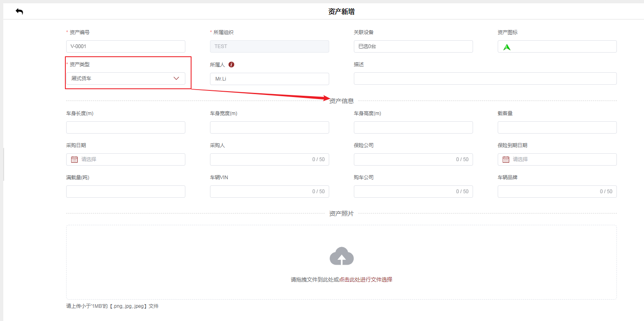
Task: Click the 满载量(吨) input field
Action: click(x=125, y=192)
